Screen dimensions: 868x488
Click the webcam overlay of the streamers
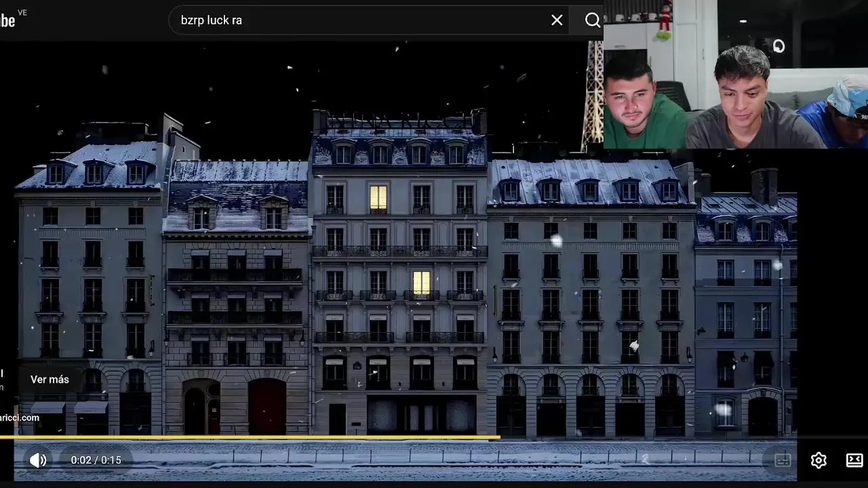click(x=735, y=74)
